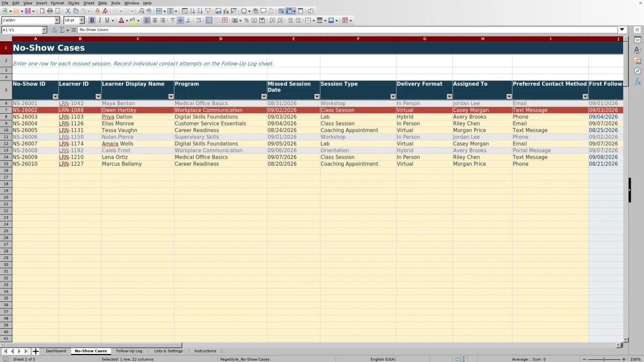Open the Name Box dropdown
This screenshot has height=362, width=644.
(44, 30)
